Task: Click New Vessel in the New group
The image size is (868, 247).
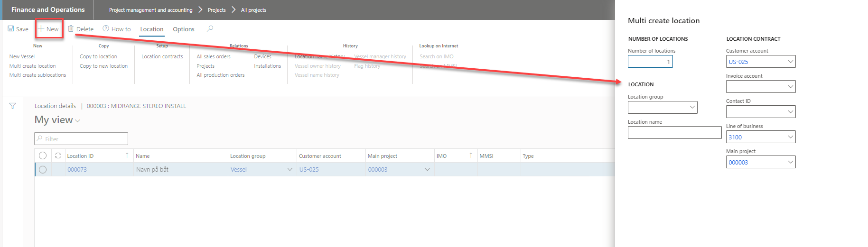Action: (22, 56)
